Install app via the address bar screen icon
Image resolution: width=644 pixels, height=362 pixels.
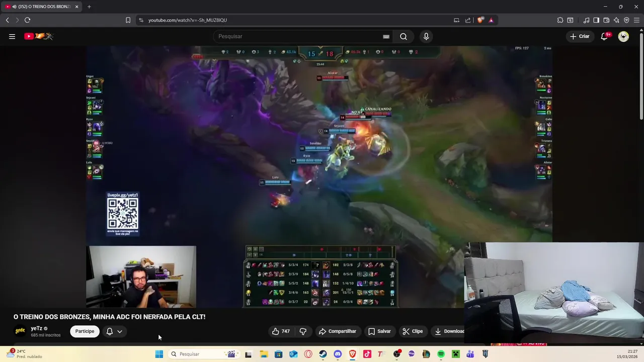tap(456, 20)
